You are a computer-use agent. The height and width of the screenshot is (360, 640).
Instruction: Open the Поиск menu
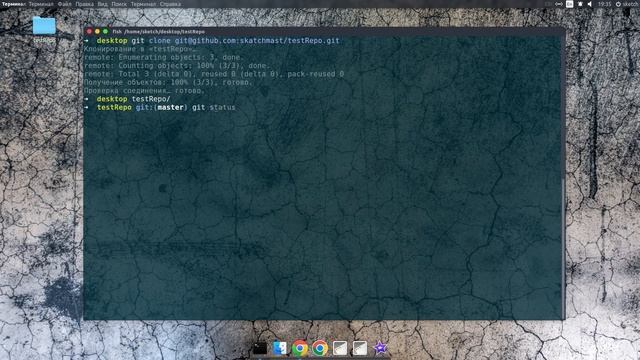click(x=119, y=4)
